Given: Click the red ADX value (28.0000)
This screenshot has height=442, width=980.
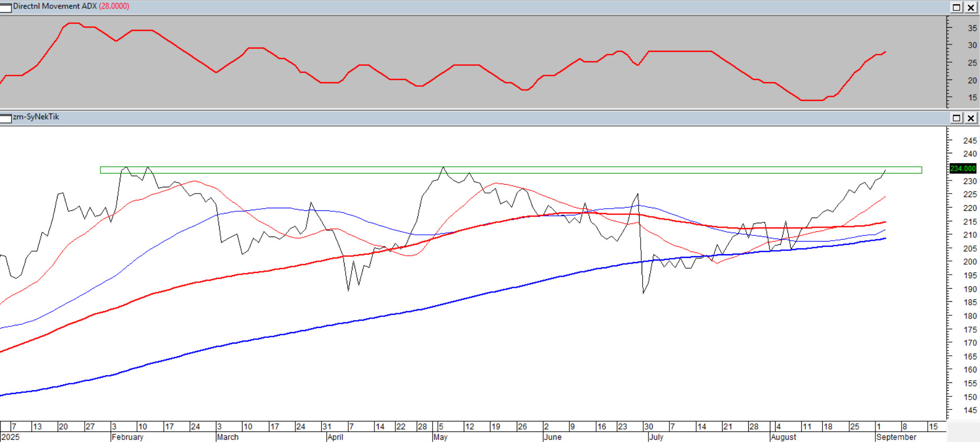Looking at the screenshot, I should pos(114,6).
